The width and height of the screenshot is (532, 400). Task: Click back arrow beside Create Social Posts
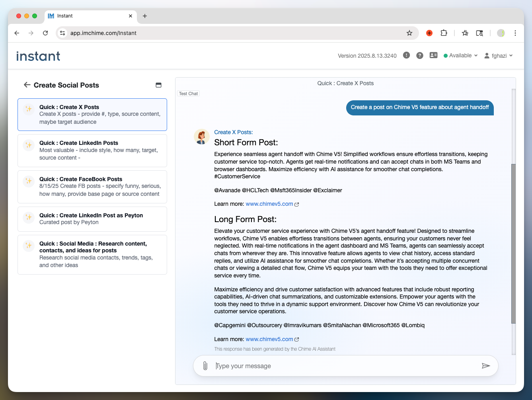[x=27, y=85]
